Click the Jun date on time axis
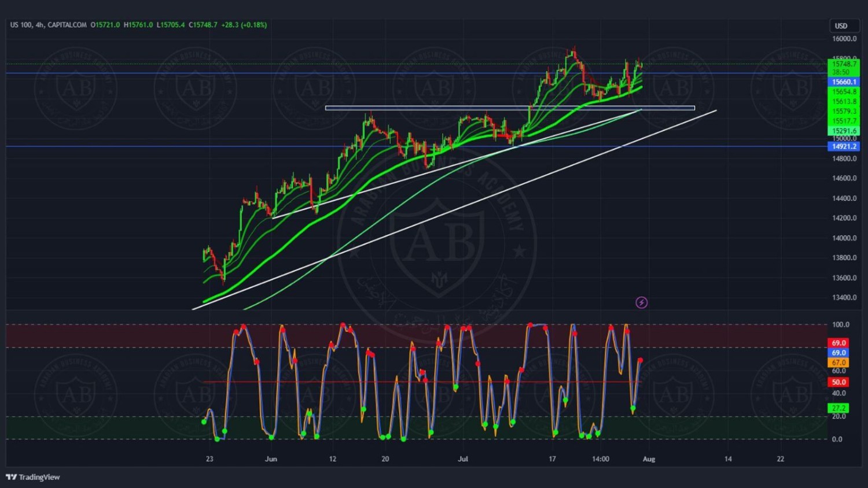Image resolution: width=868 pixels, height=488 pixels. (x=271, y=459)
